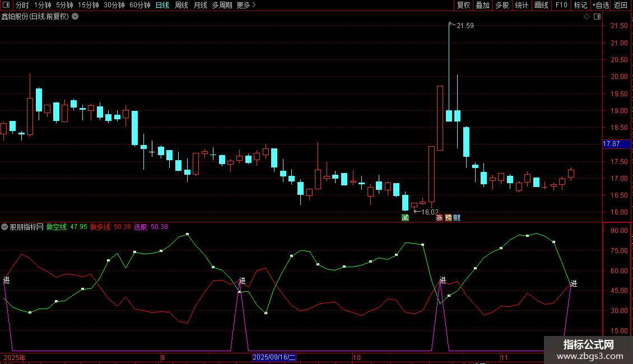Image resolution: width=633 pixels, height=364 pixels.
Task: Toggle the left panel icon beside 分时
Action: tap(6, 5)
